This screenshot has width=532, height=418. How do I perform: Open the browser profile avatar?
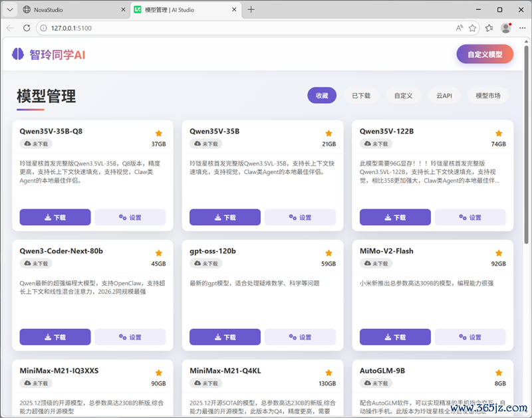(x=506, y=28)
